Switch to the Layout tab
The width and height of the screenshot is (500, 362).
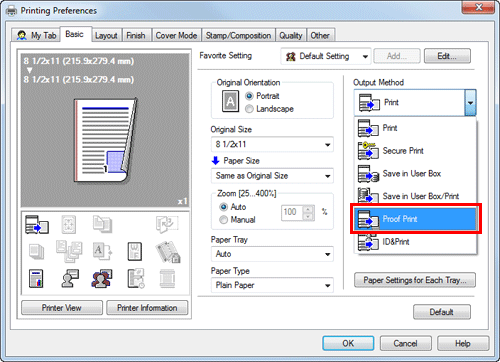[106, 35]
